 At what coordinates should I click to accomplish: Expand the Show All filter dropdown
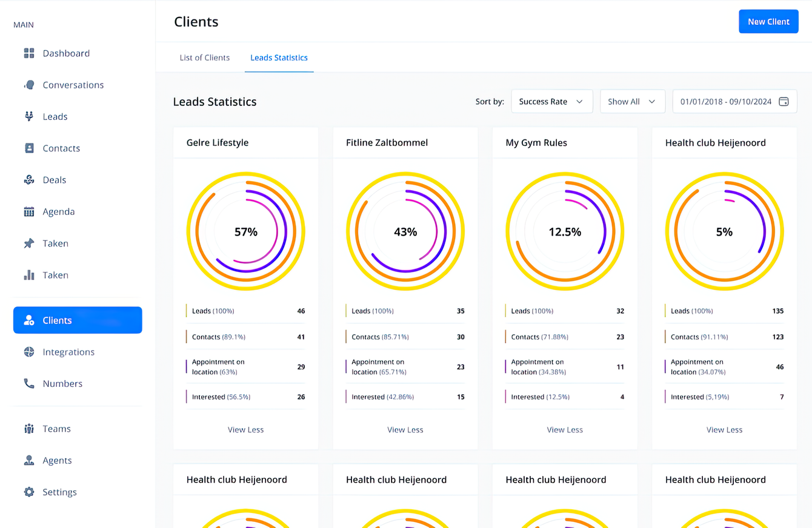[x=632, y=101]
